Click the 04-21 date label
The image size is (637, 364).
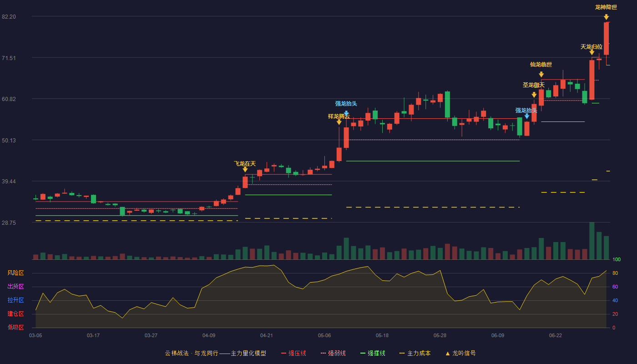pyautogui.click(x=267, y=335)
